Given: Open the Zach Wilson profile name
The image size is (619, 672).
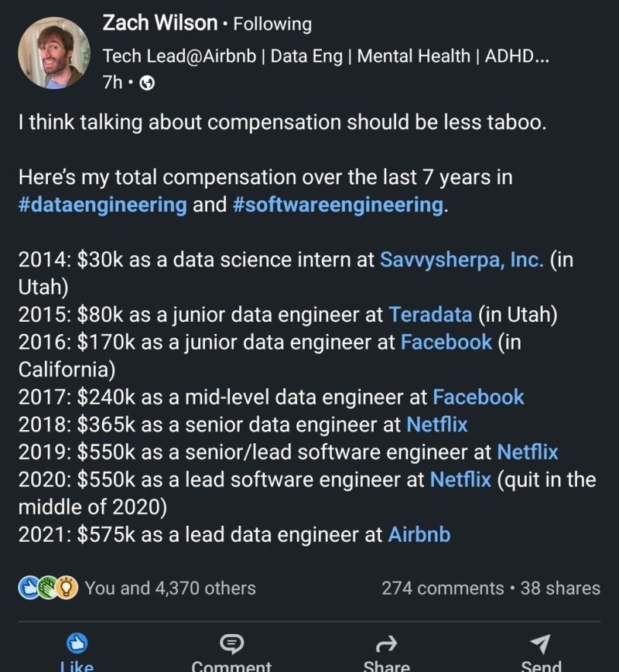Looking at the screenshot, I should point(159,23).
